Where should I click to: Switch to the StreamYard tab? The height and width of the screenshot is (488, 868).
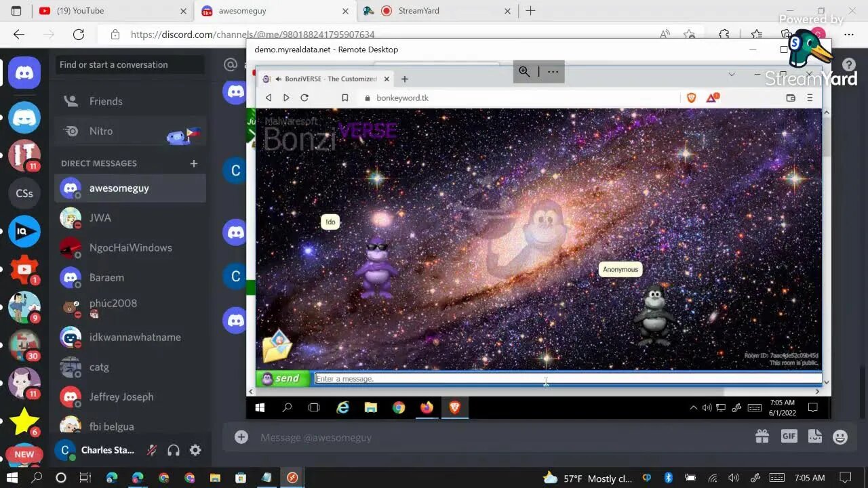point(437,11)
